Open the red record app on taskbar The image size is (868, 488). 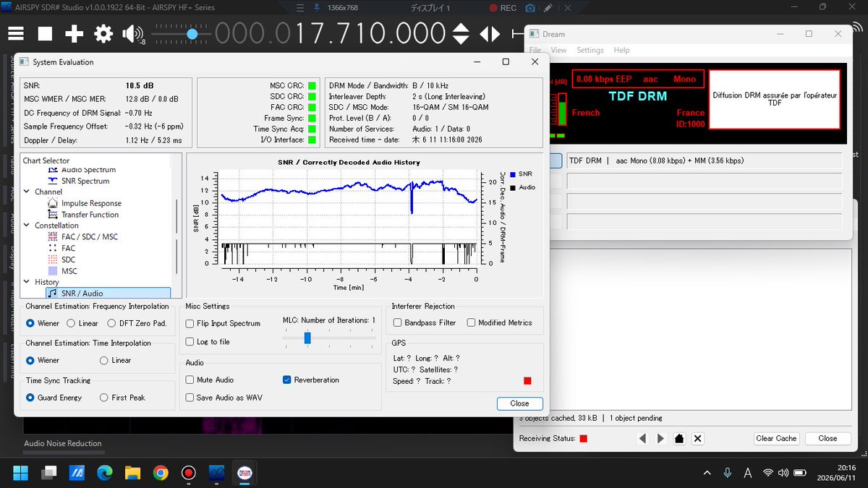tap(188, 473)
